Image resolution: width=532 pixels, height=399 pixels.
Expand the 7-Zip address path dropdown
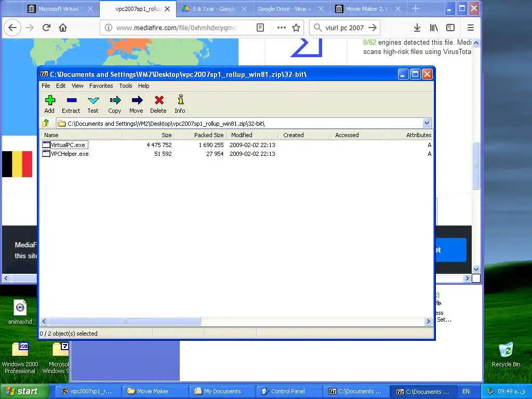coord(427,123)
